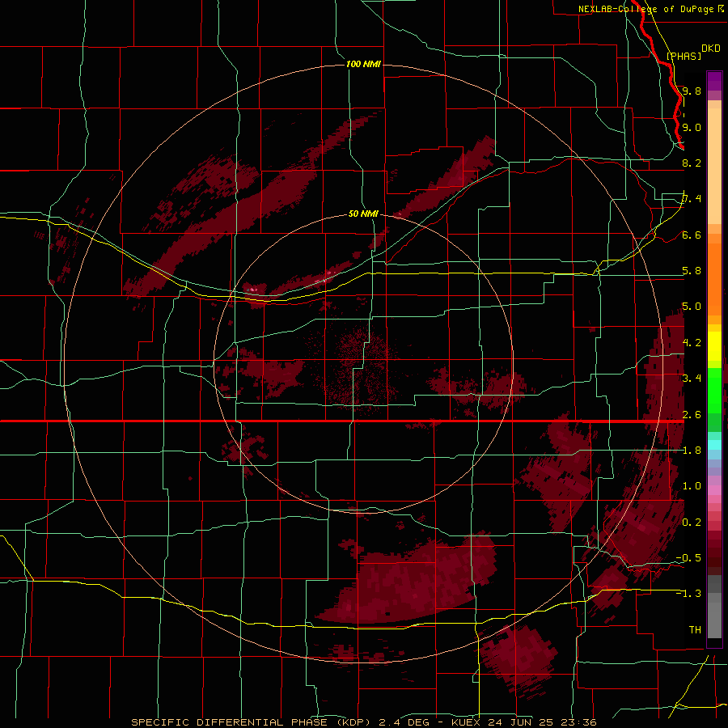Click the [PHAS] legend unit label
Screen dimensions: 728x728
684,56
